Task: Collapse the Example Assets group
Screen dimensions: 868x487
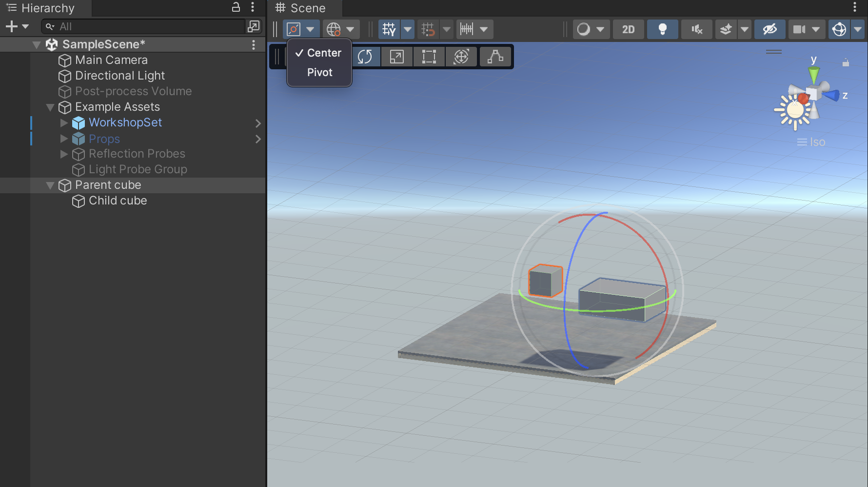Action: pos(50,107)
